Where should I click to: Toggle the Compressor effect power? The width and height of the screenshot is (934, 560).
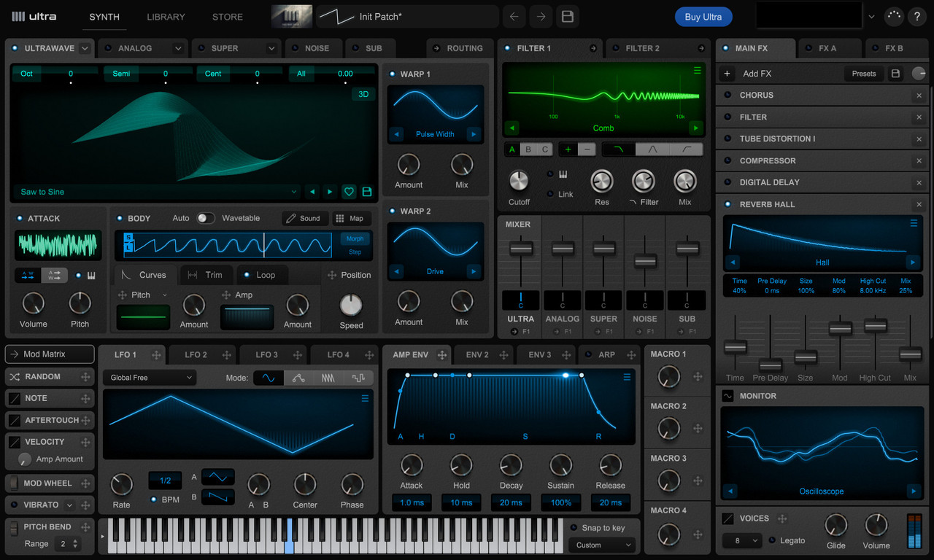click(x=728, y=161)
